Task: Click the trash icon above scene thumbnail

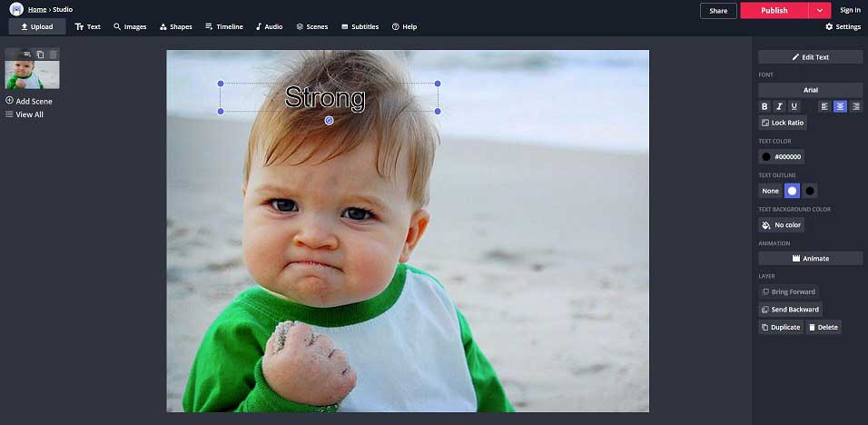Action: tap(53, 54)
